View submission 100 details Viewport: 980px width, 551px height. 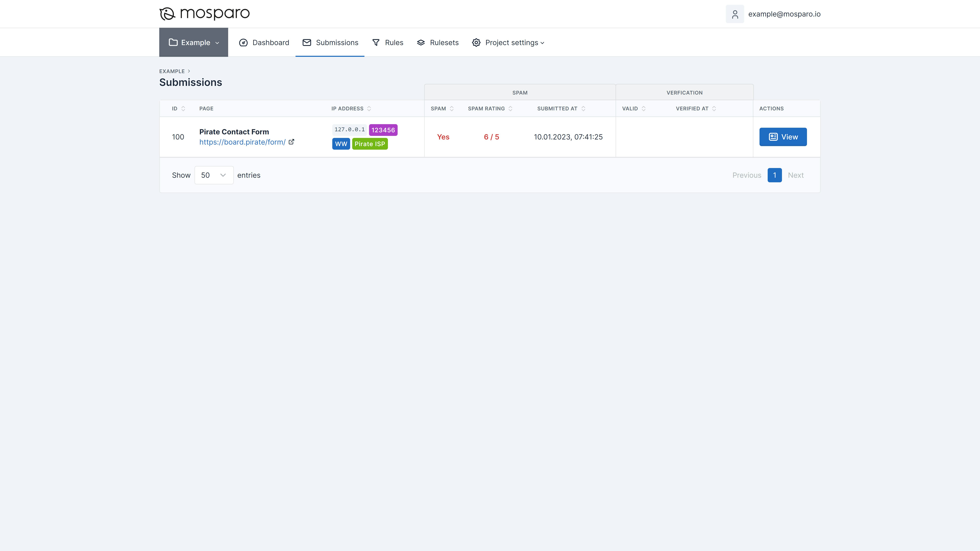(783, 137)
